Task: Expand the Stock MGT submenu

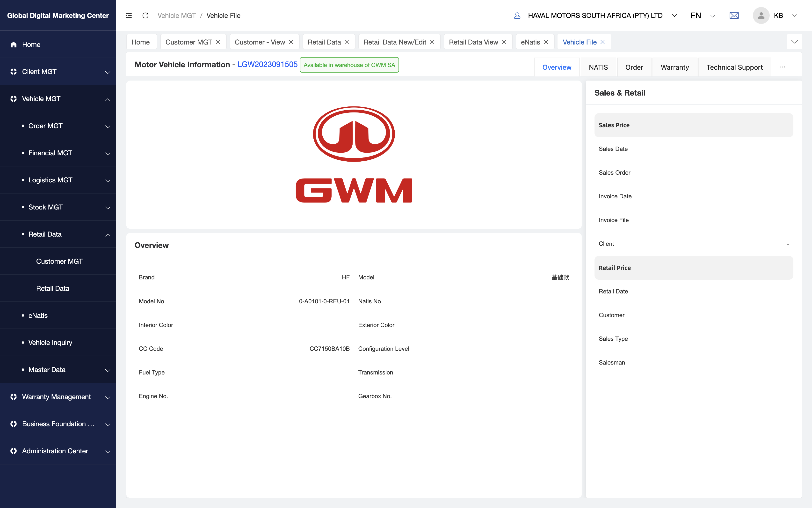Action: [108, 208]
